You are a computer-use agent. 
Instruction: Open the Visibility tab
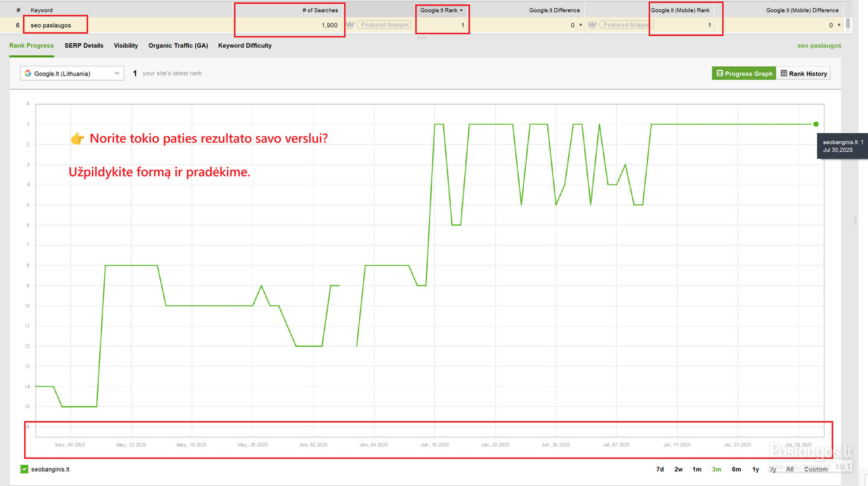point(126,45)
